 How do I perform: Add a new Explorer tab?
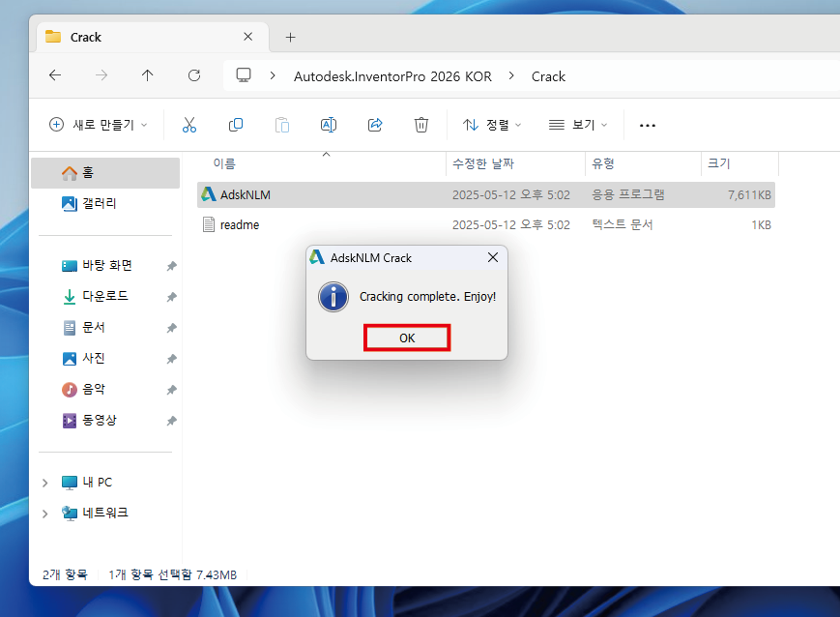click(290, 37)
